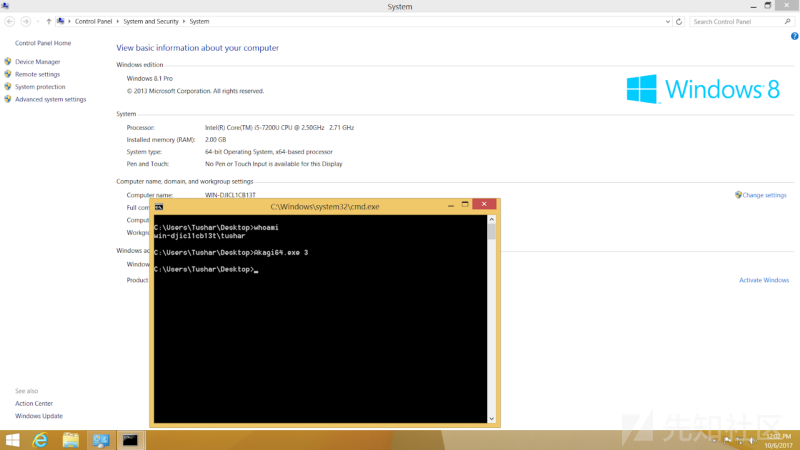Click the System protection shield icon
Image resolution: width=800 pixels, height=450 pixels.
[x=8, y=87]
